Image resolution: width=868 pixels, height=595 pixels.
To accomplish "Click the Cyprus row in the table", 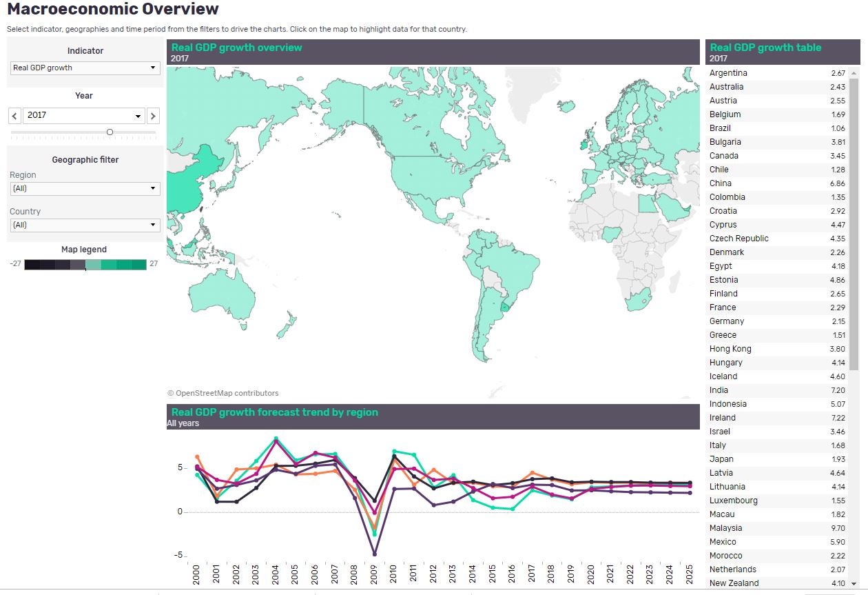I will (777, 225).
